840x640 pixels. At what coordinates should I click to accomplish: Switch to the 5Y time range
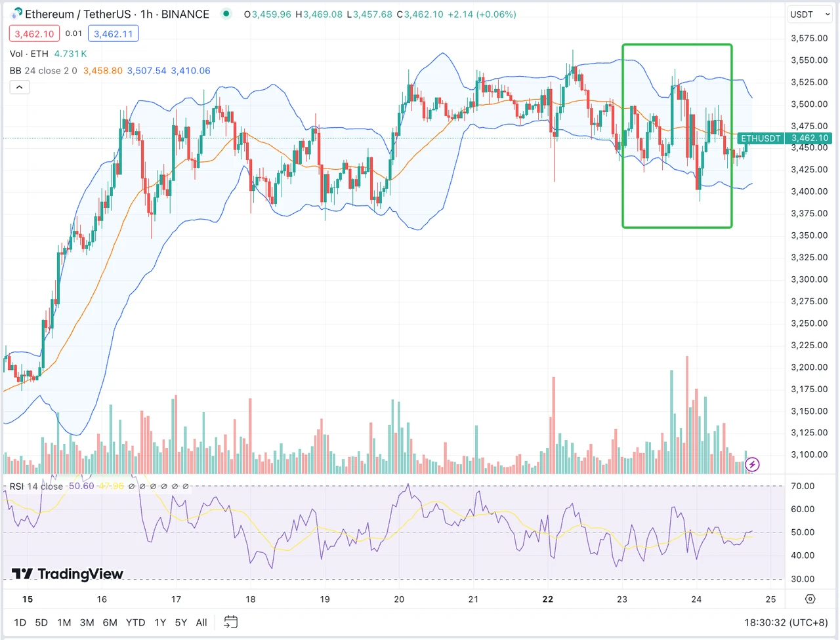180,622
